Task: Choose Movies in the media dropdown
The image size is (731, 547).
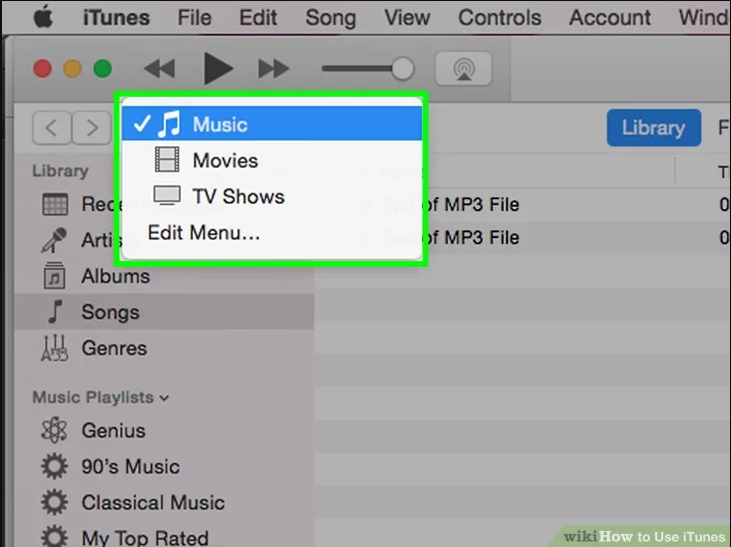Action: coord(272,160)
